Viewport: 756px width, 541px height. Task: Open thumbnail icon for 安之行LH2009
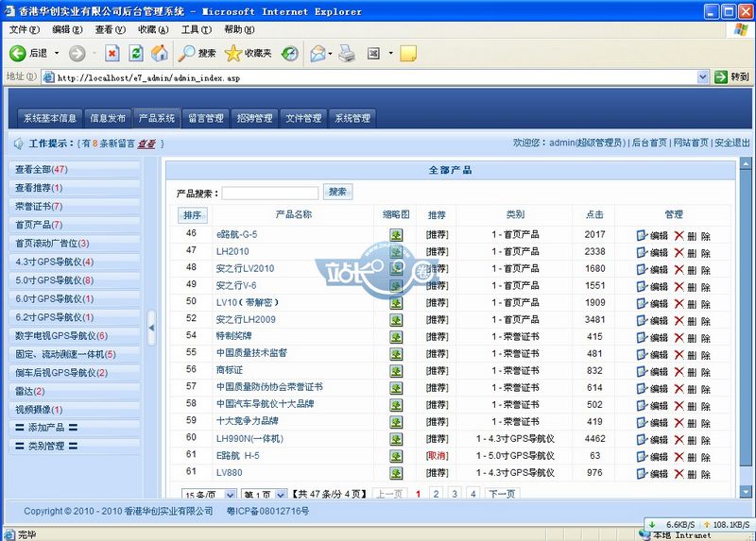(x=396, y=320)
